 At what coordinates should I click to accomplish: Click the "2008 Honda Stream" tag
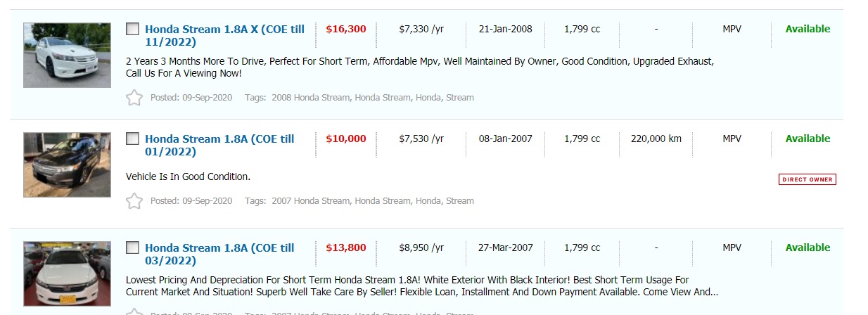pos(310,98)
